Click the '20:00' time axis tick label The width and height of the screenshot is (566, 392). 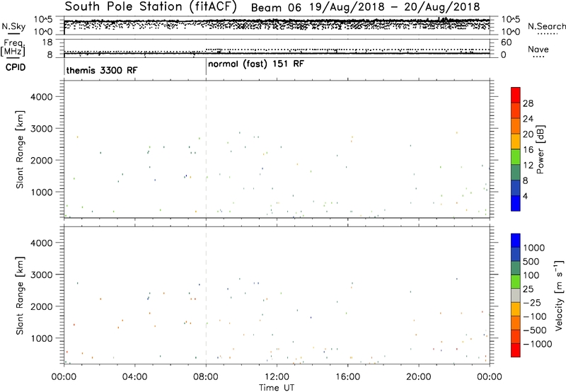[418, 377]
